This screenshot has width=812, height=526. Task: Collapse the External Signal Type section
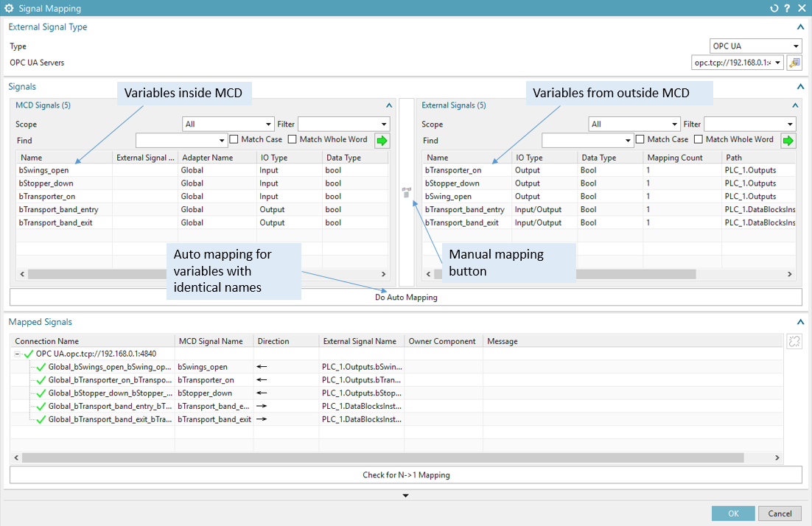(799, 27)
